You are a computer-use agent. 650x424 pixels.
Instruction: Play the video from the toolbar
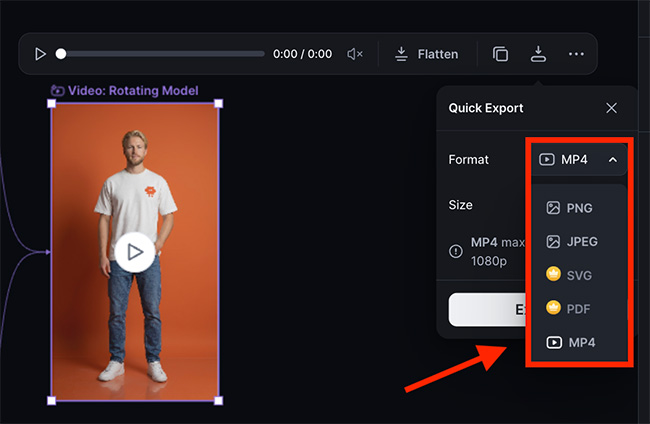point(40,54)
